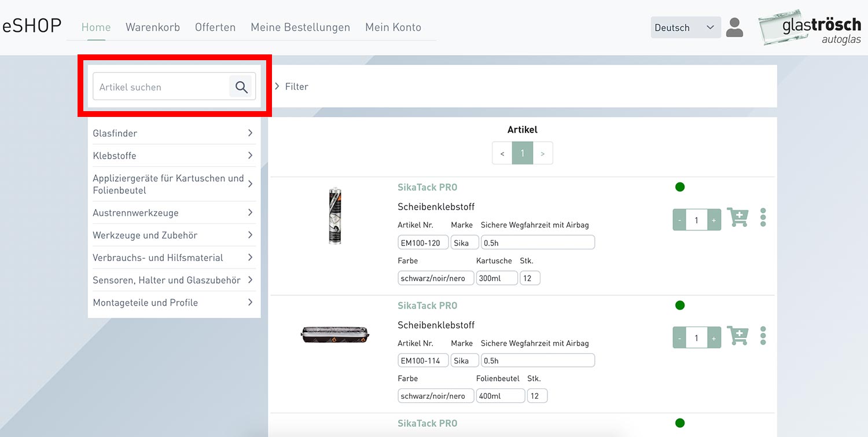Expand Verbrauchs- und Hilfsmaterial category
Viewport: 868px width, 437px height.
pyautogui.click(x=174, y=258)
